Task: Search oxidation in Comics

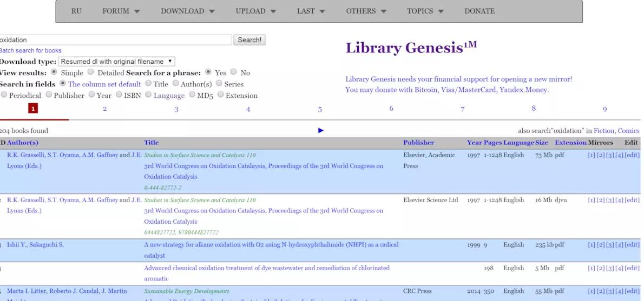Action: click(628, 131)
